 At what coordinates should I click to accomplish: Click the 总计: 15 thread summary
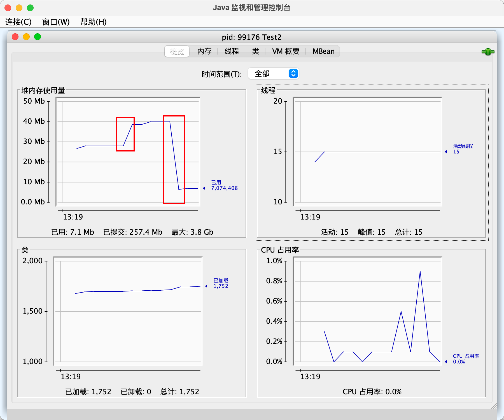pyautogui.click(x=409, y=232)
